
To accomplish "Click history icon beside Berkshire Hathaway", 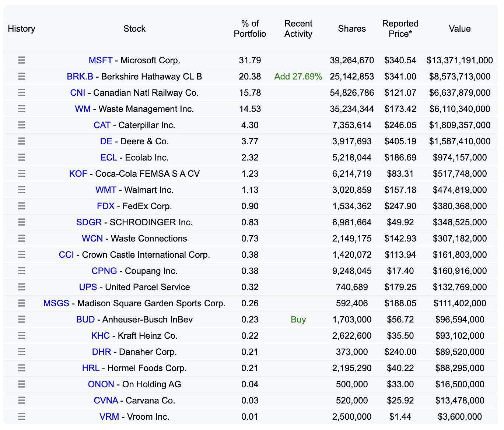I will [21, 77].
